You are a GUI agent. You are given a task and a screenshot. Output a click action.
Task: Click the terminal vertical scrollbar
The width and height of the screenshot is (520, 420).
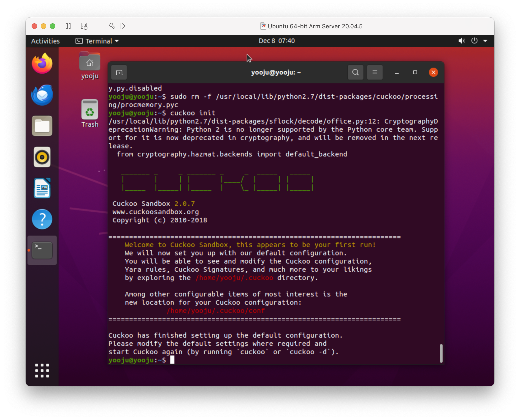(x=441, y=353)
